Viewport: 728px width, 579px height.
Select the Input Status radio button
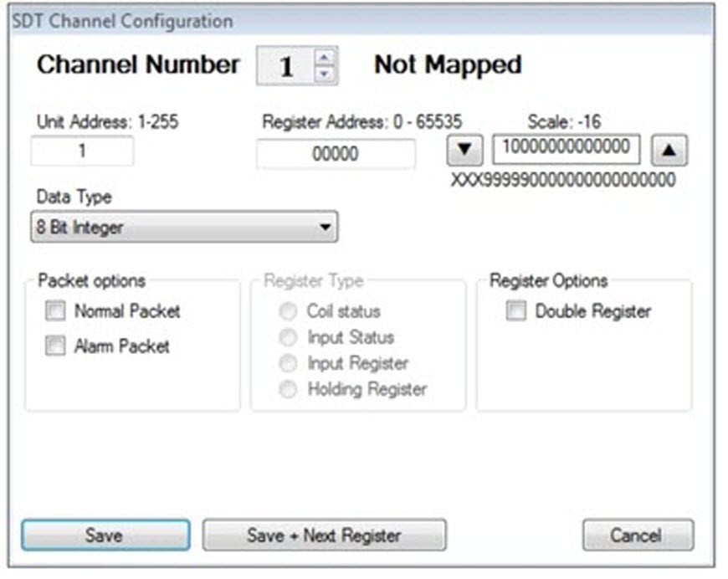[x=288, y=337]
